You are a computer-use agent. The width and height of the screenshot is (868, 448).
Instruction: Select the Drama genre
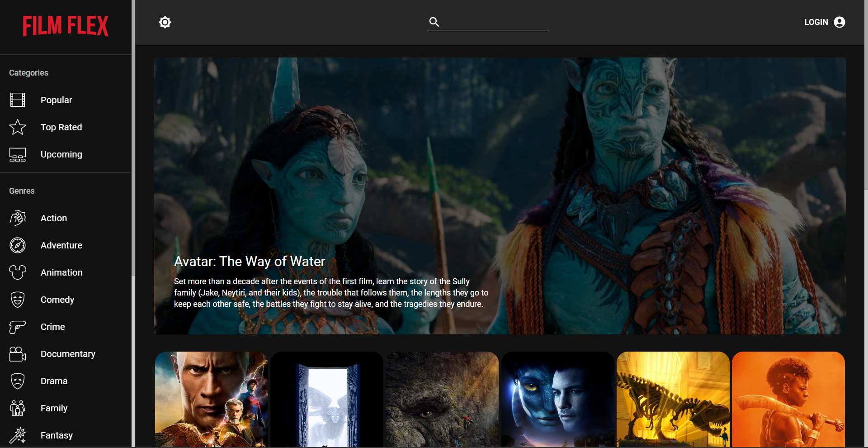66,381
